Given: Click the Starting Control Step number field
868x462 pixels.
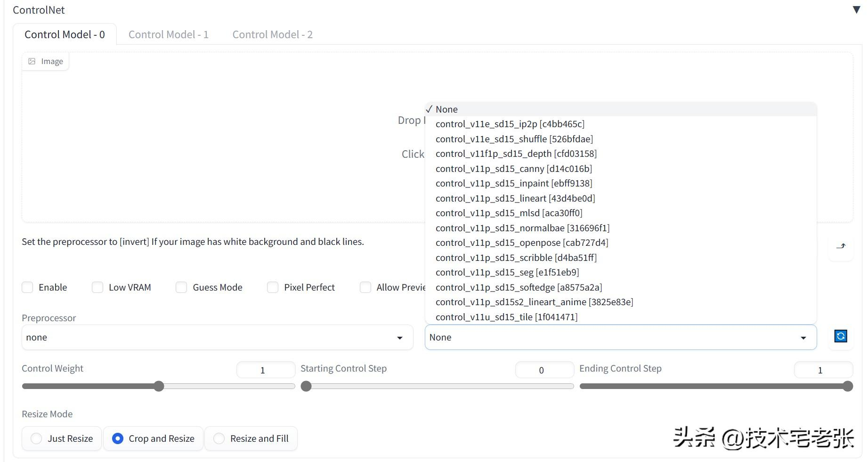Looking at the screenshot, I should point(544,370).
